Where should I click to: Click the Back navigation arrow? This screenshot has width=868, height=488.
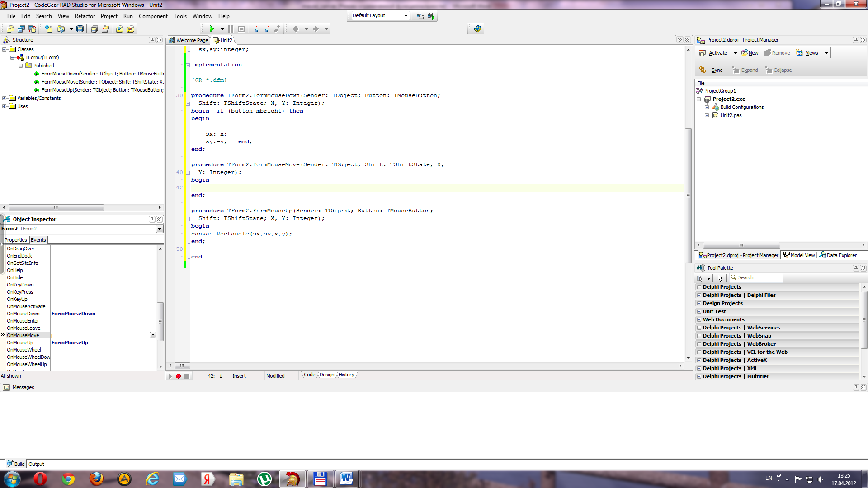(x=296, y=29)
